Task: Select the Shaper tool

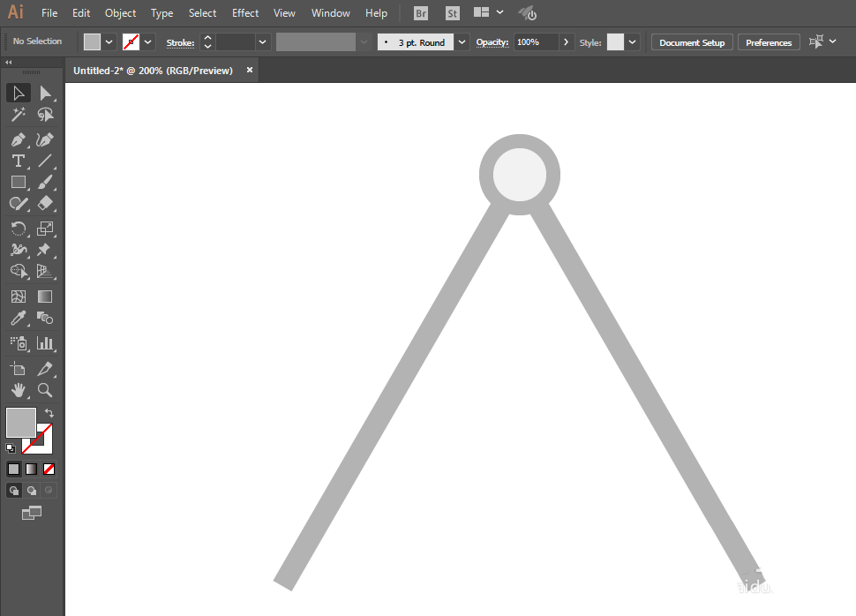Action: [18, 204]
